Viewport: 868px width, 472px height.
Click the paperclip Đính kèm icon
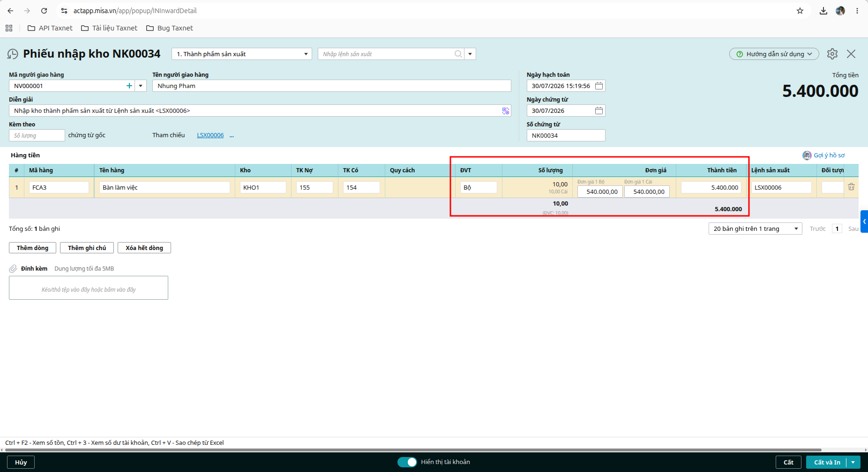point(13,269)
